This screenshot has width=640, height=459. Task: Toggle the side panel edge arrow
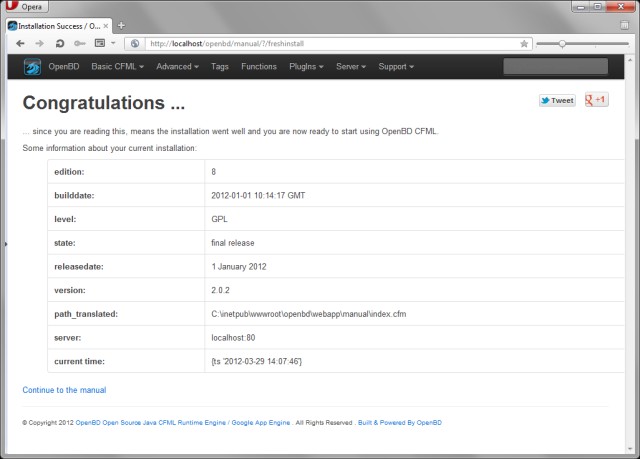click(x=6, y=244)
